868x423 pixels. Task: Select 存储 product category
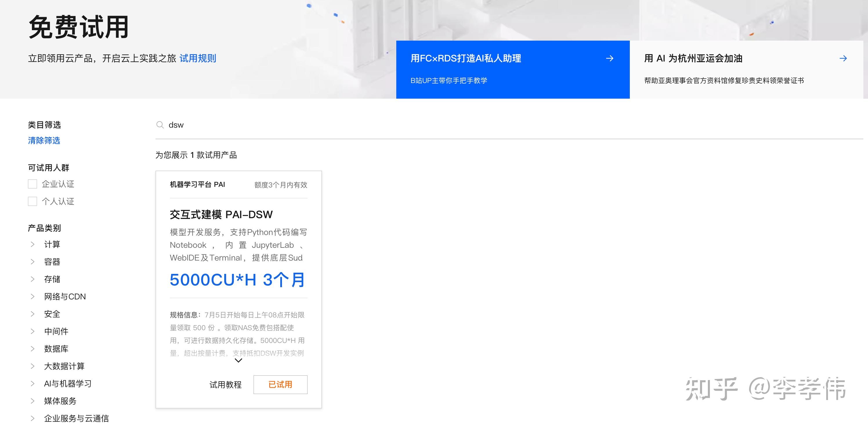(x=52, y=279)
